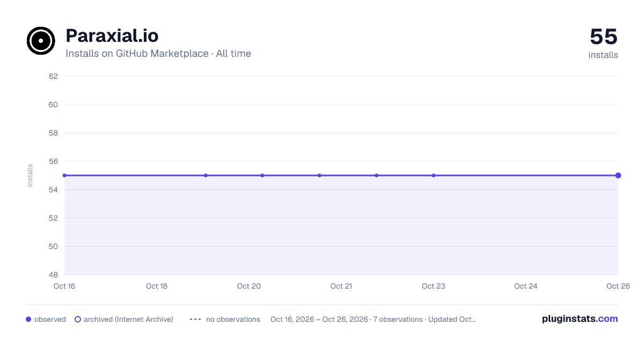Select the highlighted last data point at Oct 26
Image resolution: width=644 pixels, height=338 pixels.
(618, 175)
